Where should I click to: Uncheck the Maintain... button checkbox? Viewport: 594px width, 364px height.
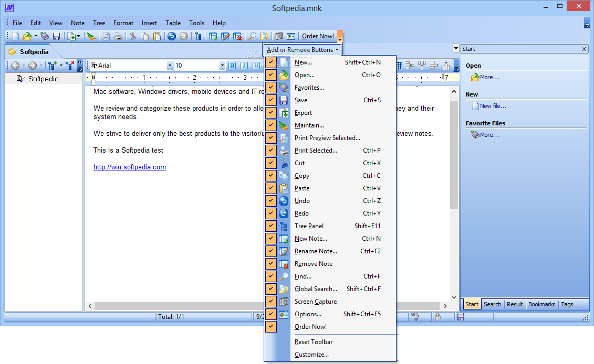click(271, 125)
